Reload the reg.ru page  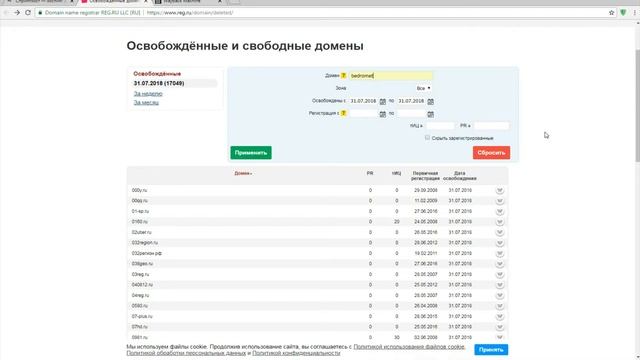click(x=28, y=13)
